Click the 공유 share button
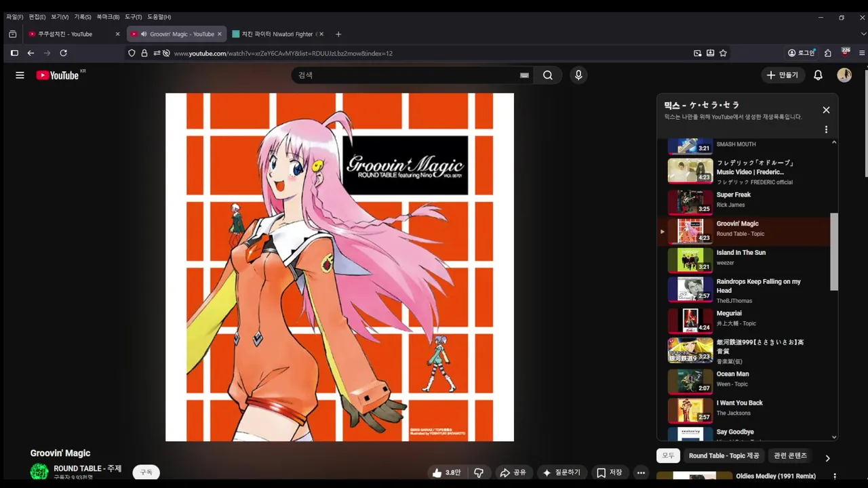This screenshot has height=488, width=868. [x=513, y=472]
